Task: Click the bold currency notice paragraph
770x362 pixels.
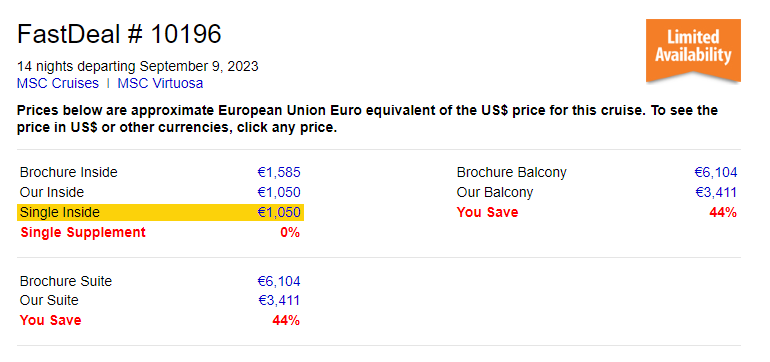Action: (367, 119)
